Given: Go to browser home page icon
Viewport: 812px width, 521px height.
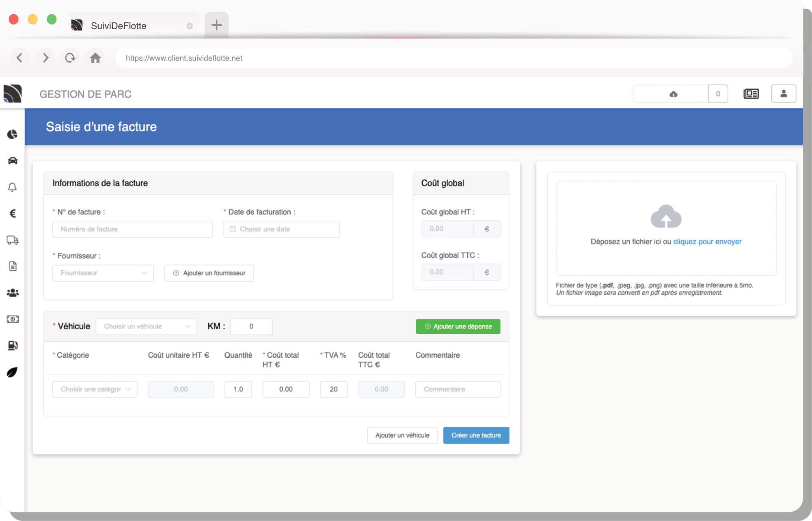Looking at the screenshot, I should [x=95, y=58].
